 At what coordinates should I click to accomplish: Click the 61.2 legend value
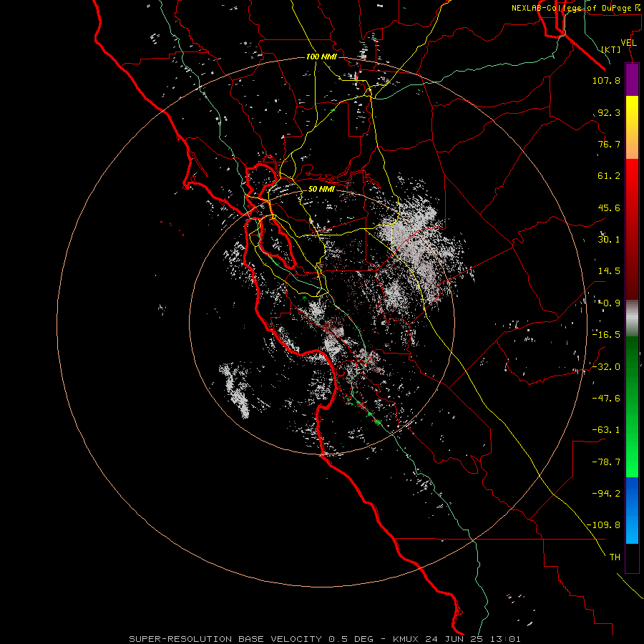coord(609,176)
